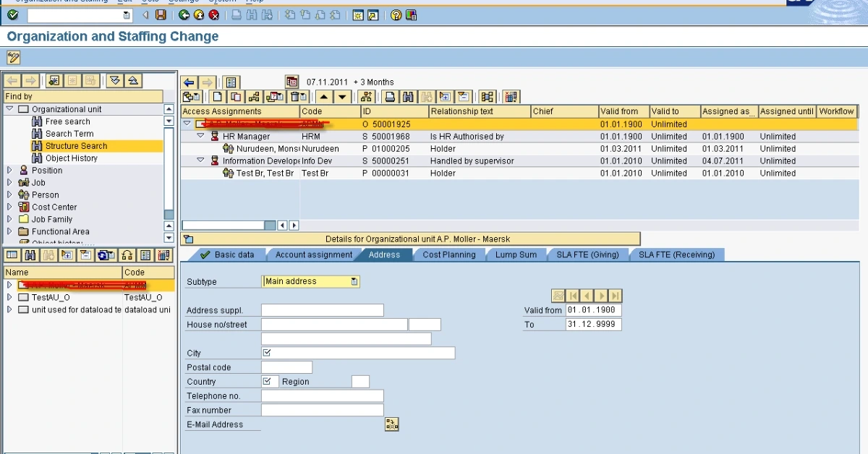The image size is (868, 454).
Task: Go to the next period record arrow in Address
Action: [601, 296]
